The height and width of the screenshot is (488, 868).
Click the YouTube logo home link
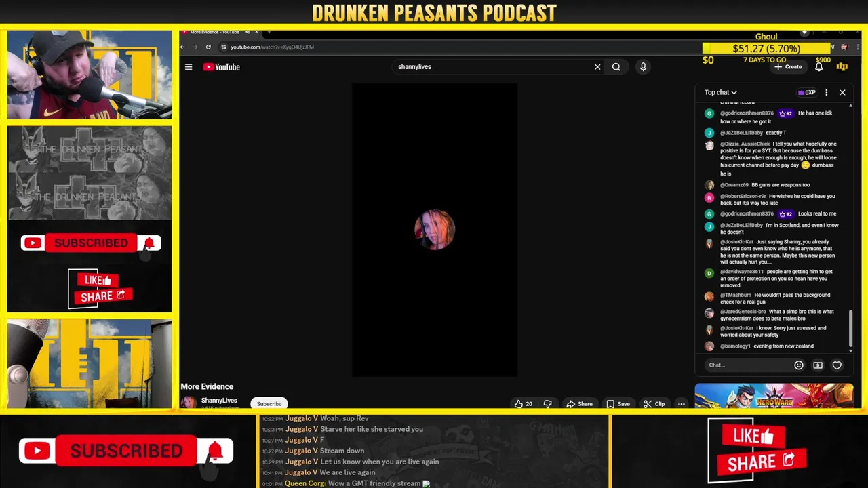pos(222,67)
